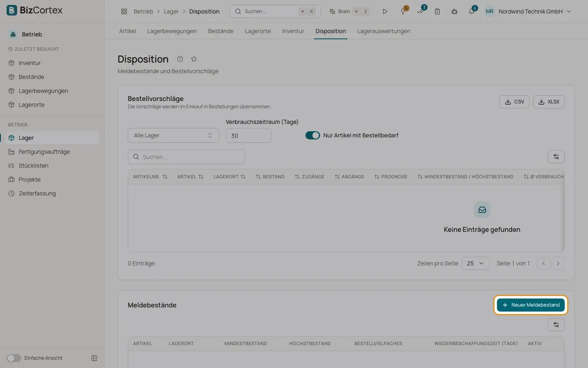This screenshot has width=588, height=368.
Task: Open the lightbulb tips icon with badge 5
Action: click(x=403, y=11)
